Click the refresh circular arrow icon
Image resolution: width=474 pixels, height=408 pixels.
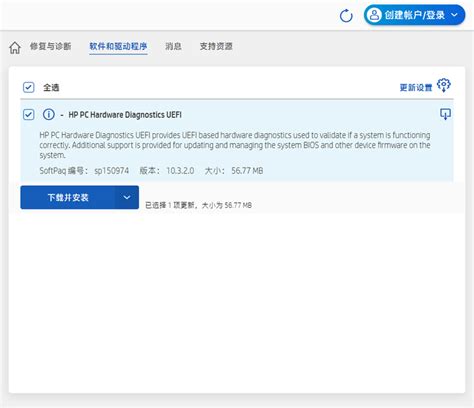coord(346,15)
